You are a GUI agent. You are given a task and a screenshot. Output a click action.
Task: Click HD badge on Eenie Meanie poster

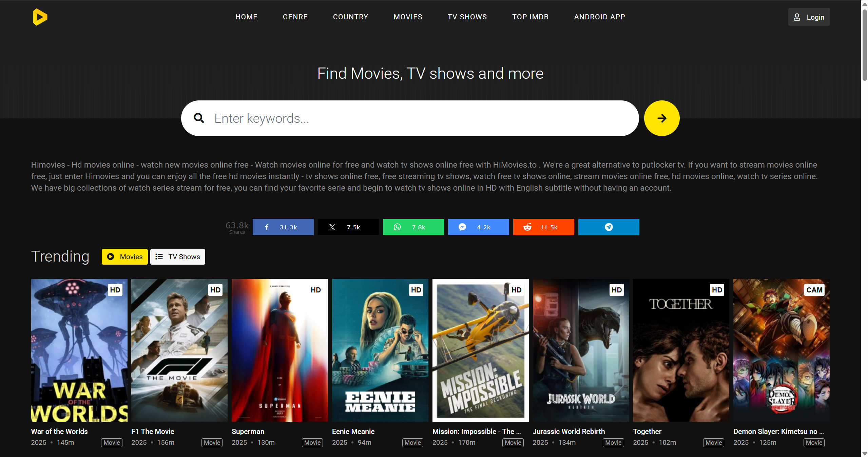tap(416, 290)
